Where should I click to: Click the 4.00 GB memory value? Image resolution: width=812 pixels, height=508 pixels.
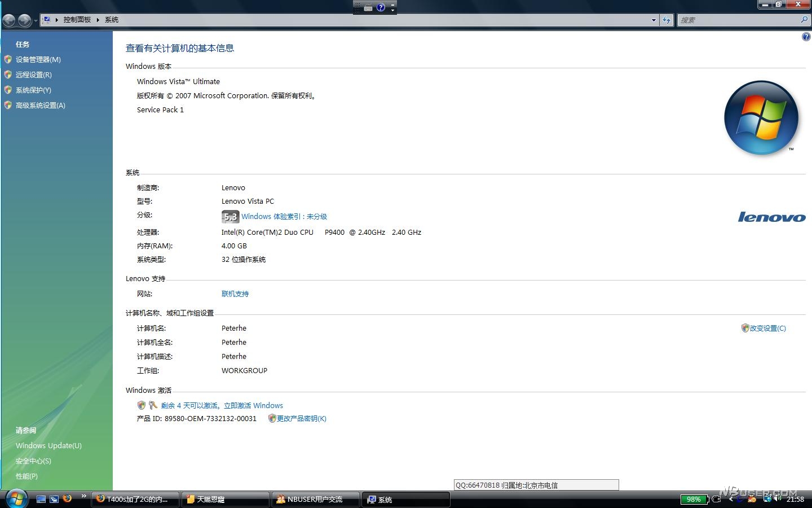click(234, 246)
